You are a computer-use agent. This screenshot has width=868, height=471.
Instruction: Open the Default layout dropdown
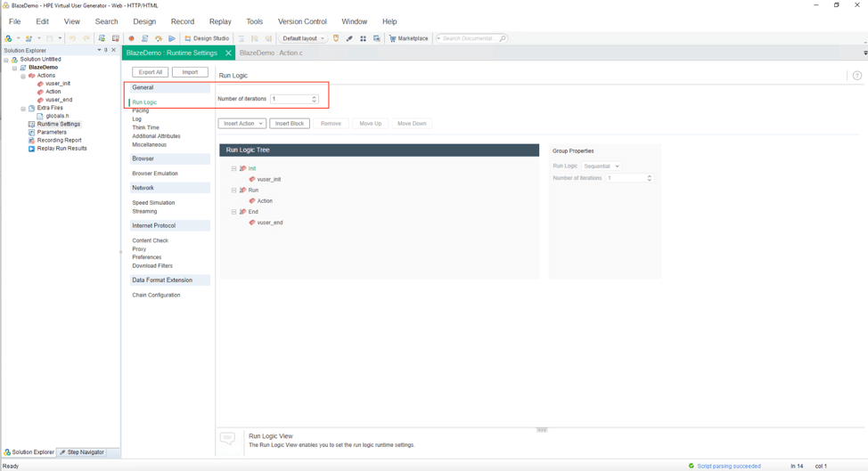[303, 38]
